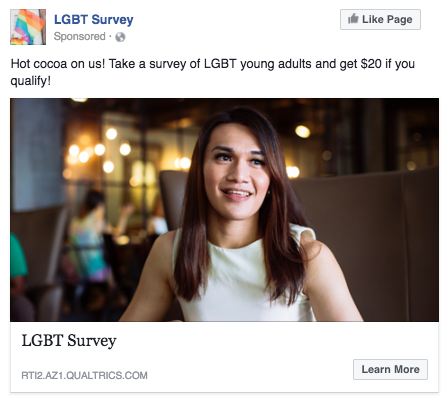
Task: Click the word 'qualify!' in the ad text
Action: coord(31,80)
